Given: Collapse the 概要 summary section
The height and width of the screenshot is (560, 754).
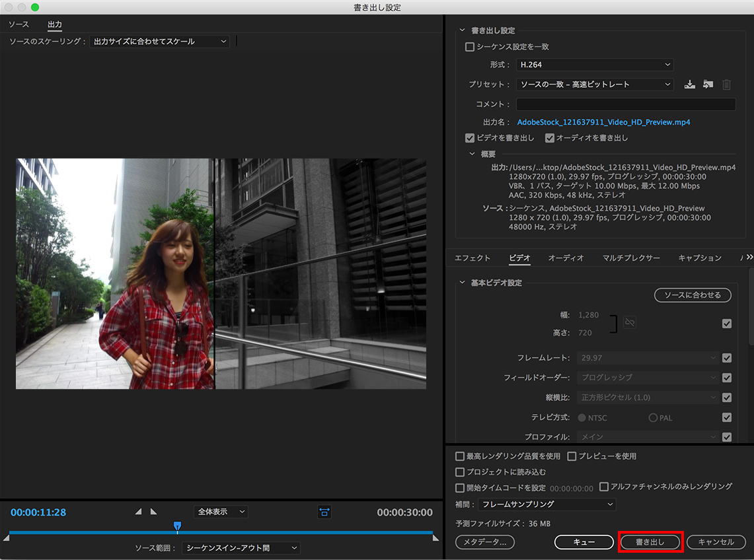Looking at the screenshot, I should tap(472, 154).
